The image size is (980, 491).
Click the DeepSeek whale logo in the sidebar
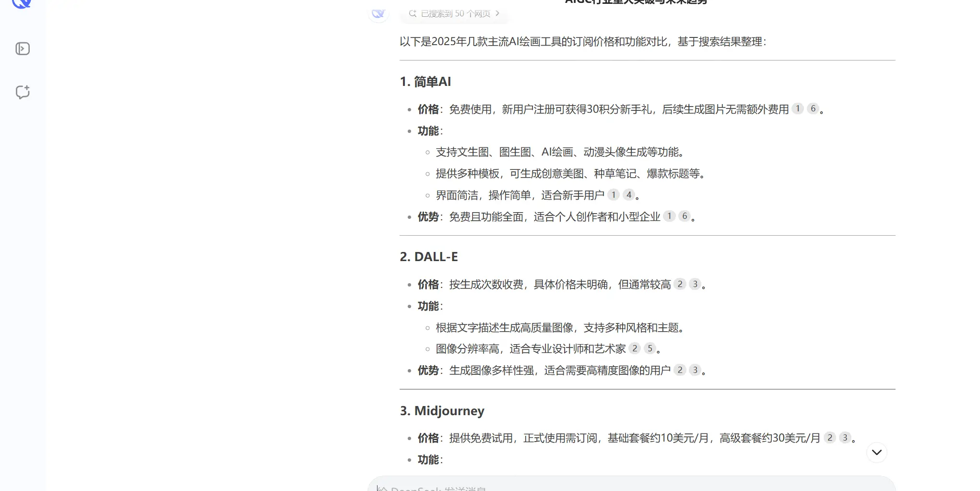[22, 4]
